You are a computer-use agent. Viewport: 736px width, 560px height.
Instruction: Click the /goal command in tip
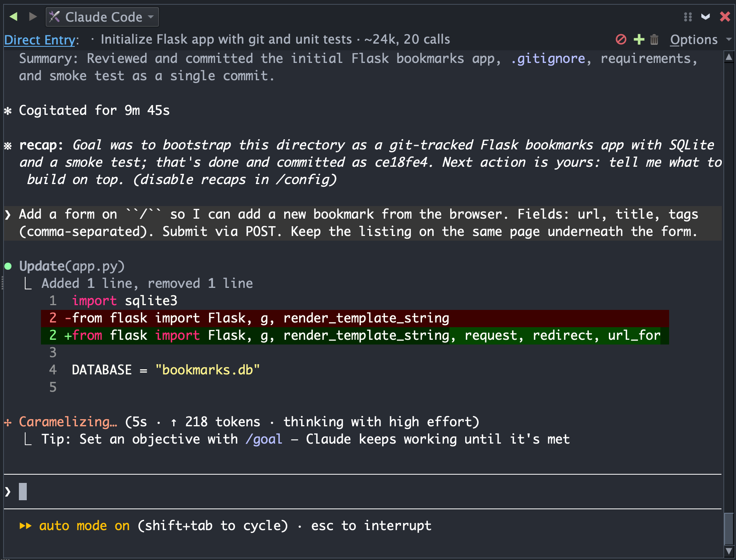pyautogui.click(x=264, y=439)
